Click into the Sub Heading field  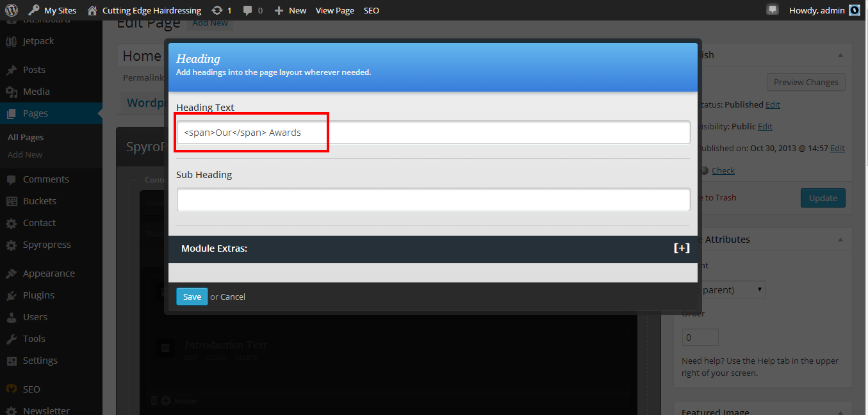433,200
